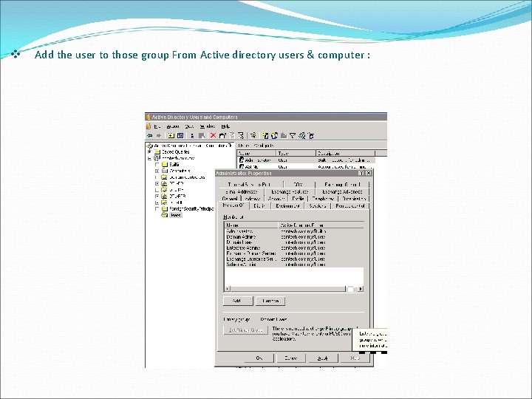Click the add objects to group icon
The image size is (532, 399).
point(311,136)
